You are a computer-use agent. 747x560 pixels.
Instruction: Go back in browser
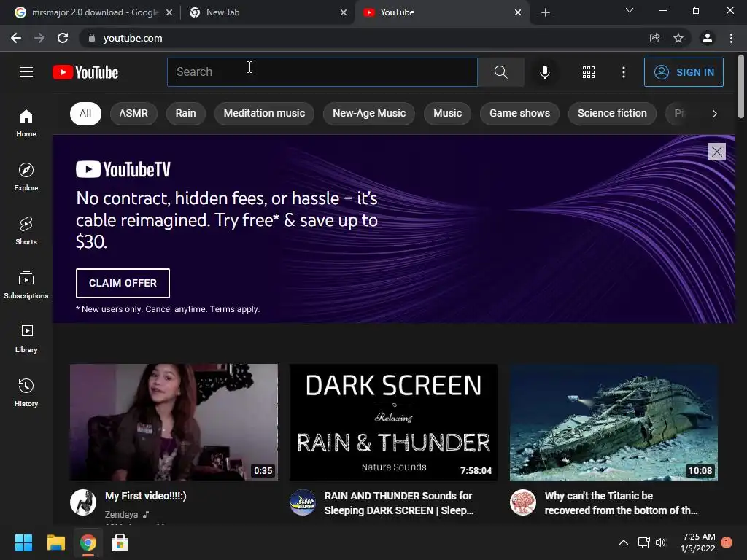[x=16, y=38]
